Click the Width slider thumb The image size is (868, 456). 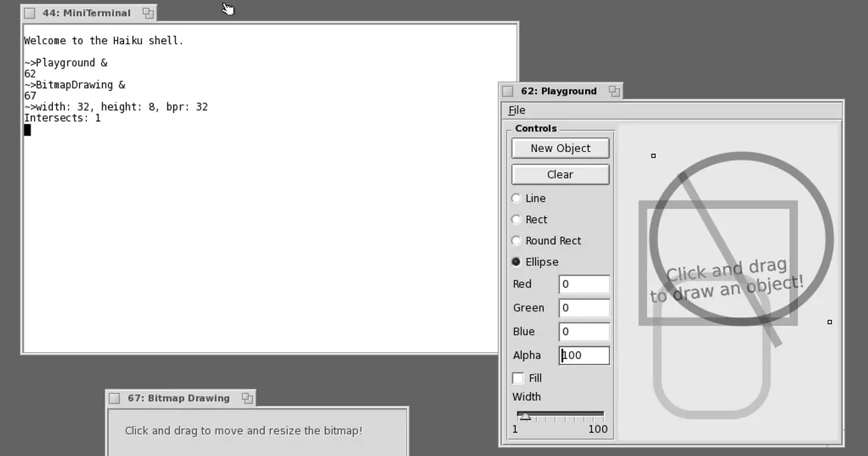(525, 417)
